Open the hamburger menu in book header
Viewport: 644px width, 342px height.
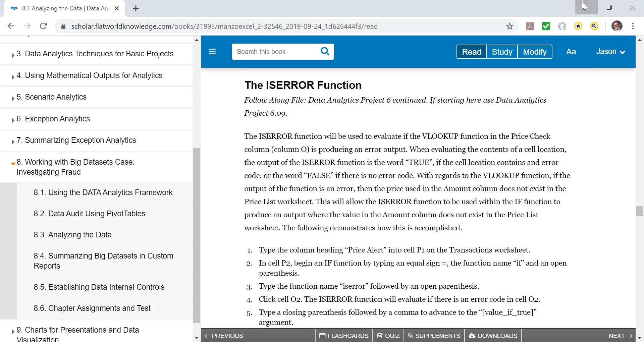point(212,52)
